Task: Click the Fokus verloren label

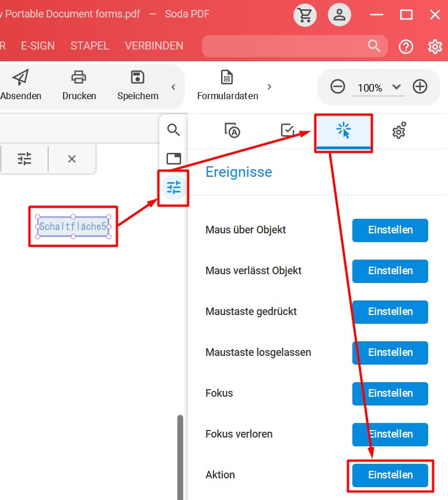Action: (239, 433)
